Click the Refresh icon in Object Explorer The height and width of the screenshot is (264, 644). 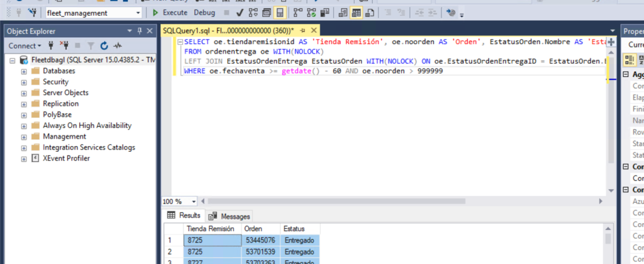coord(104,45)
